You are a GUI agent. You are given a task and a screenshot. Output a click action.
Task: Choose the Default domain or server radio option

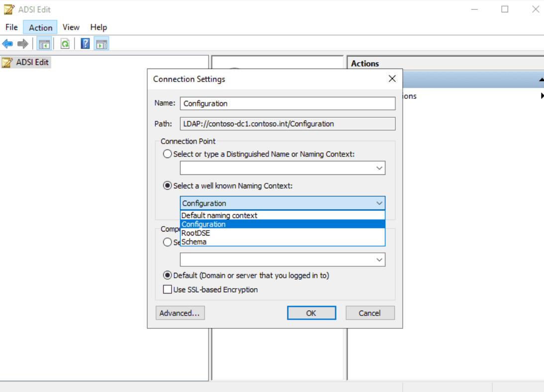[168, 275]
